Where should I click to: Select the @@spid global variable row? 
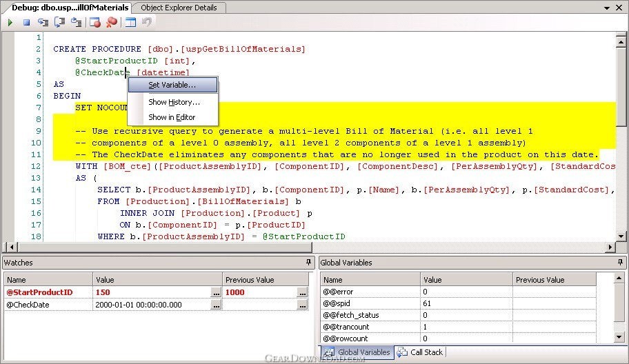click(459, 303)
